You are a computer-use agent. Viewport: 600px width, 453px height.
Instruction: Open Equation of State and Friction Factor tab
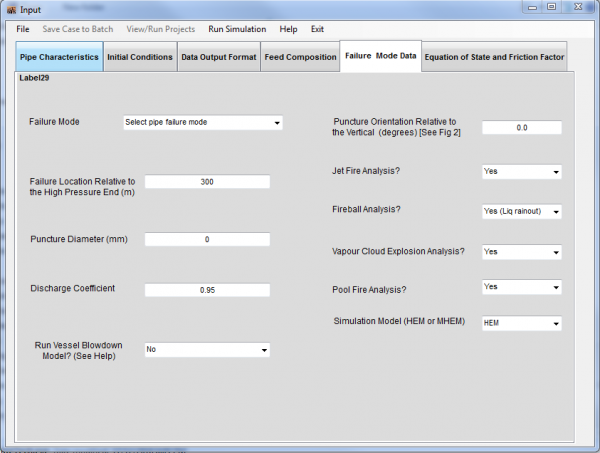coord(494,57)
